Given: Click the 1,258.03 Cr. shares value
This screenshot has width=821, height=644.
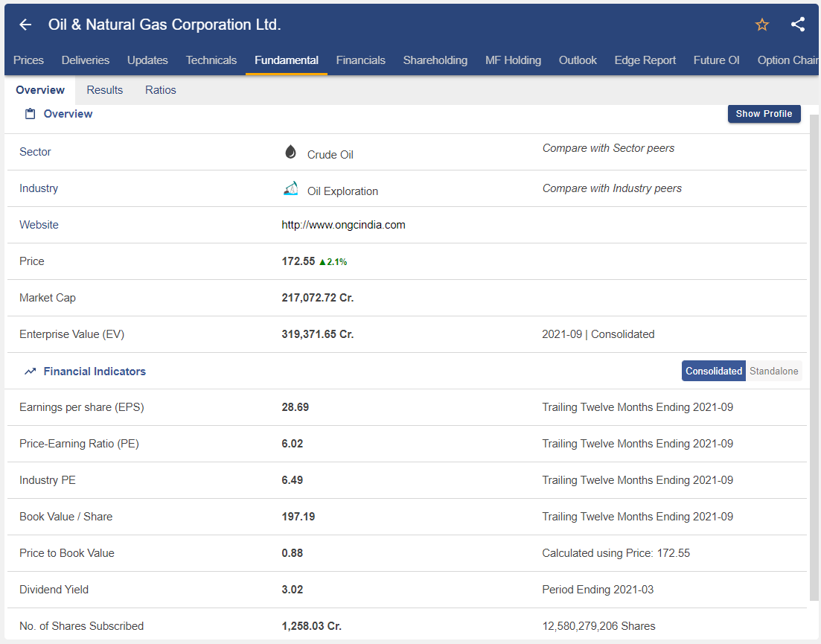Looking at the screenshot, I should pos(312,626).
